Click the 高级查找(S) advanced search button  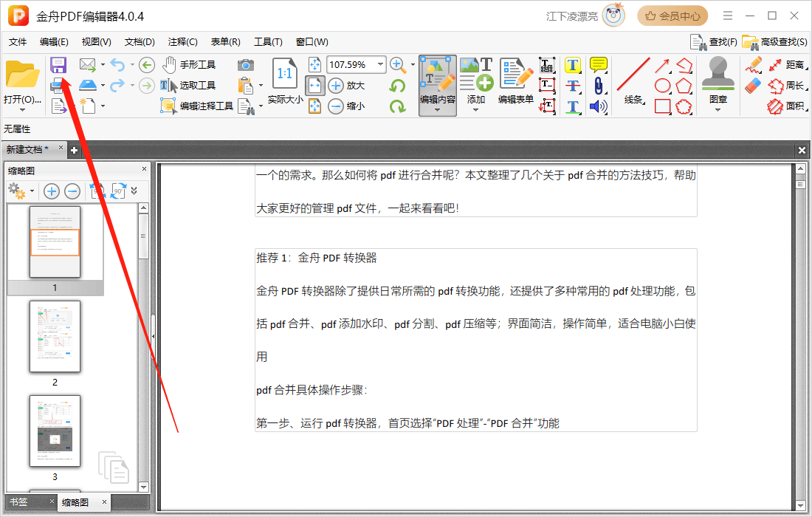point(775,42)
